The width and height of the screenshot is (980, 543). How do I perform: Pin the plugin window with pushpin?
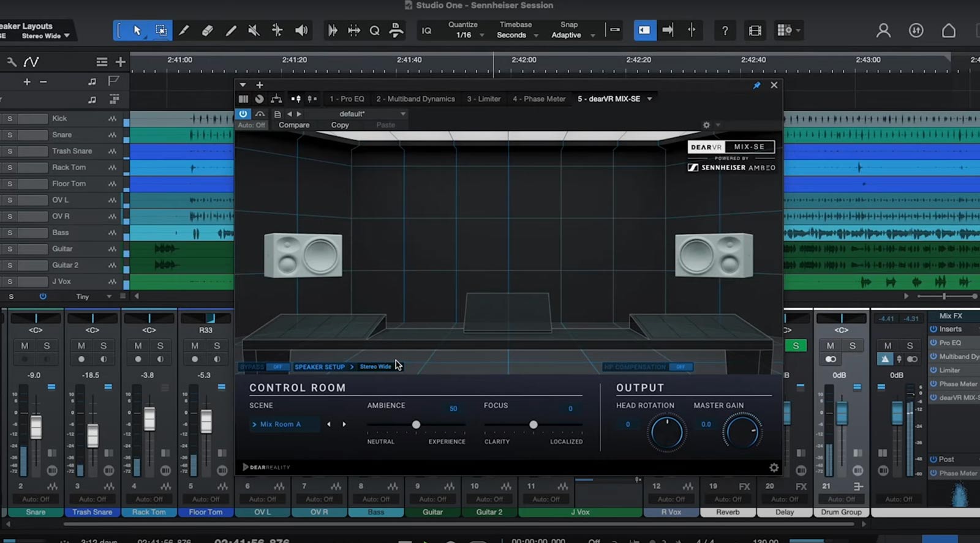(x=756, y=85)
